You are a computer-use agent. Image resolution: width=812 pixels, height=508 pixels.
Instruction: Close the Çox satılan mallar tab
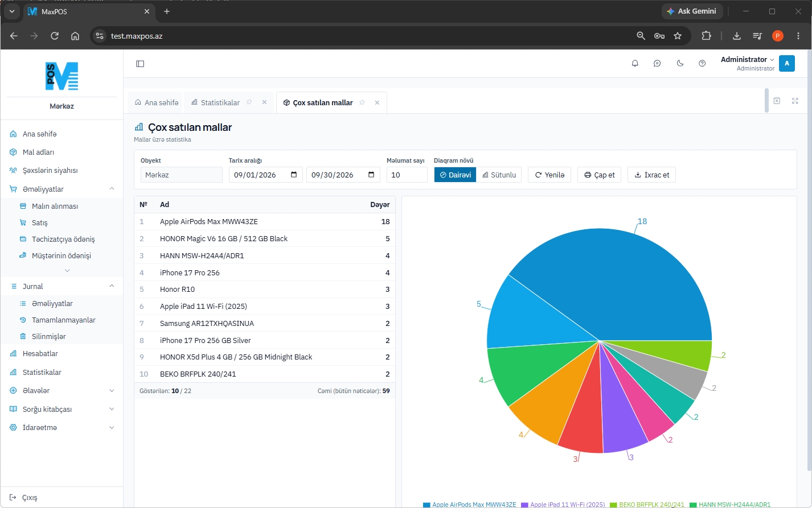(377, 102)
